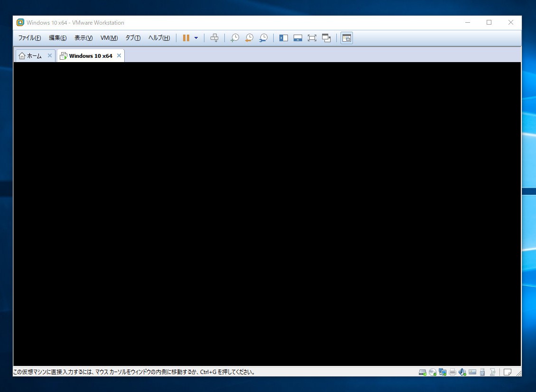Screen dimensions: 536x392
Task: Click the smart card reader status icon
Action: pos(472,372)
